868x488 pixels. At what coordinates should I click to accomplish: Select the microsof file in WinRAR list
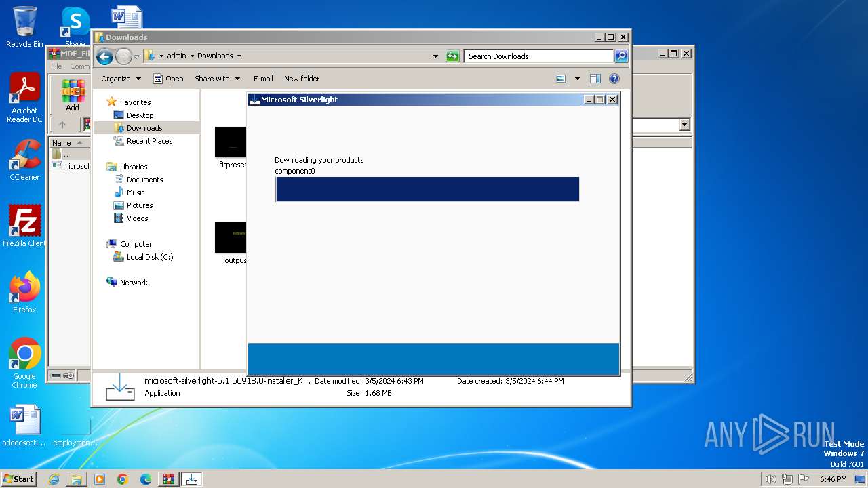(71, 166)
